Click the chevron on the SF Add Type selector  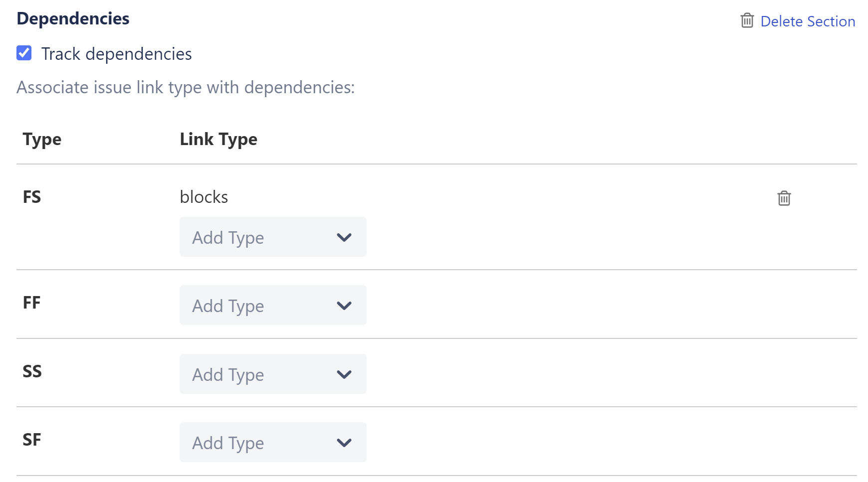coord(344,442)
